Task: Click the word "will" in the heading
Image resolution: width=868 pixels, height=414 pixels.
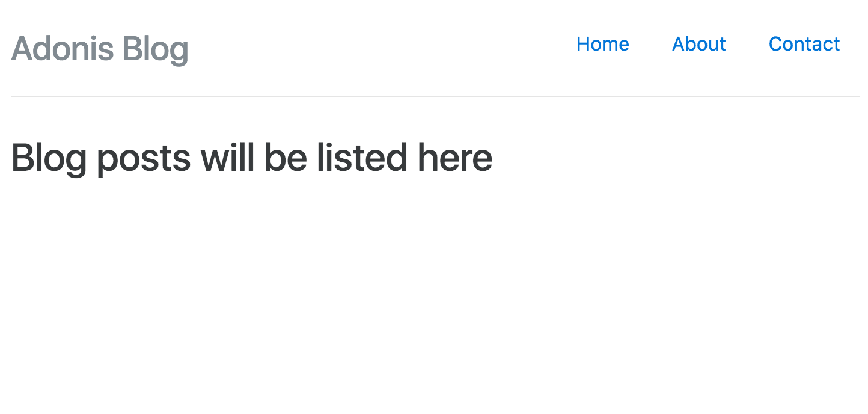Action: [x=227, y=157]
